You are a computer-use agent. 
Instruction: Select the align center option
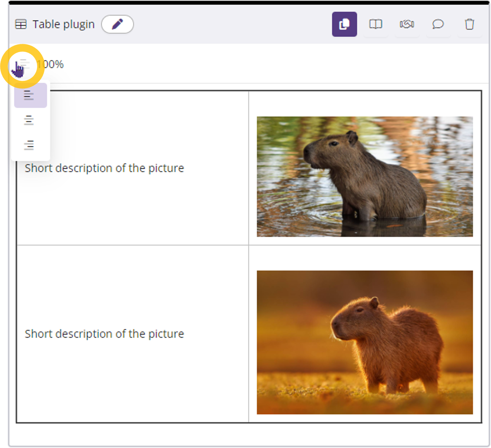pyautogui.click(x=29, y=120)
